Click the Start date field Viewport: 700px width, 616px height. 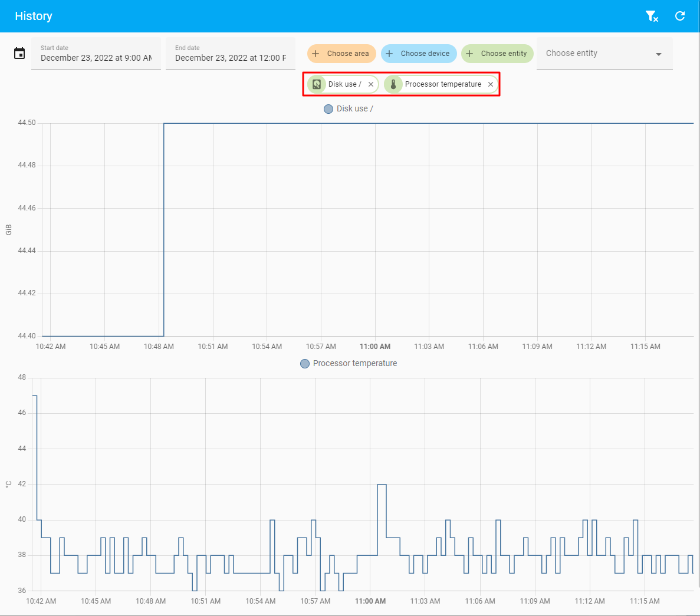tap(96, 54)
